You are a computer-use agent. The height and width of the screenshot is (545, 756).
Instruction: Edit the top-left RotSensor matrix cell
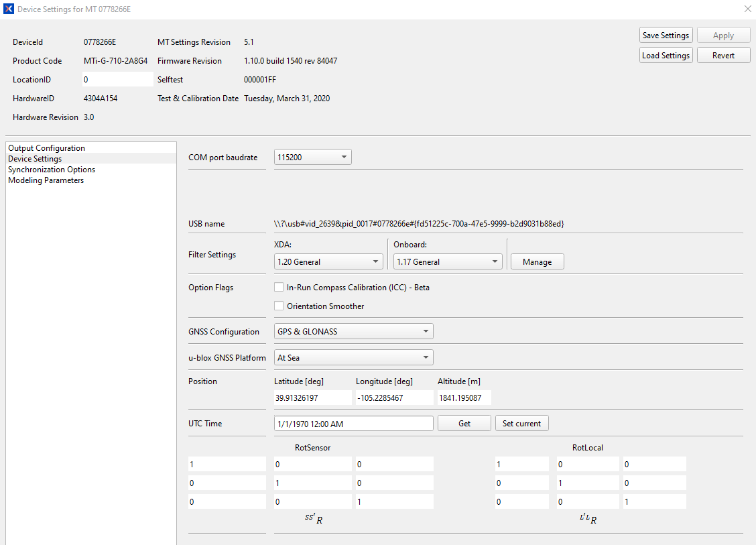(x=227, y=464)
